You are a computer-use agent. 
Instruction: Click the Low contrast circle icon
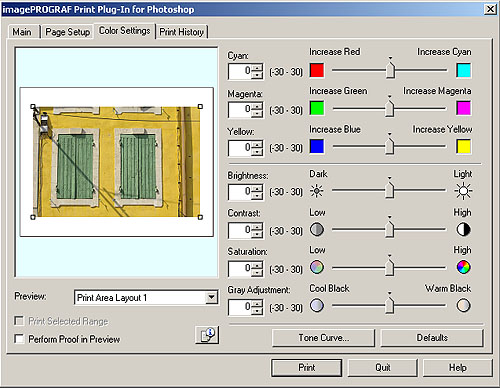click(x=317, y=230)
